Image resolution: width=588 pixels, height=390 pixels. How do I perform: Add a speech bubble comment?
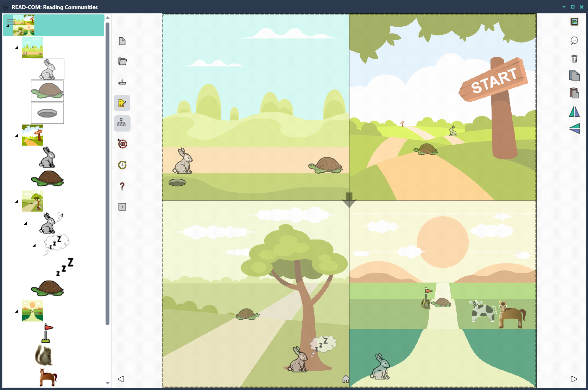coord(574,40)
